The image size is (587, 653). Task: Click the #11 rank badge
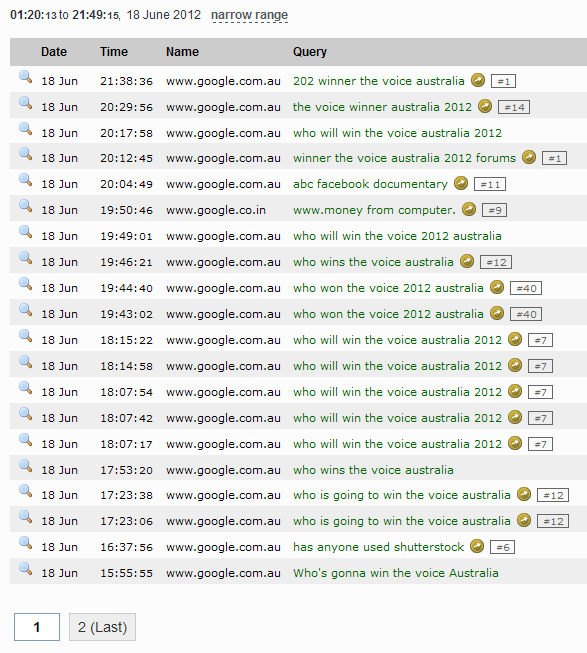[490, 184]
